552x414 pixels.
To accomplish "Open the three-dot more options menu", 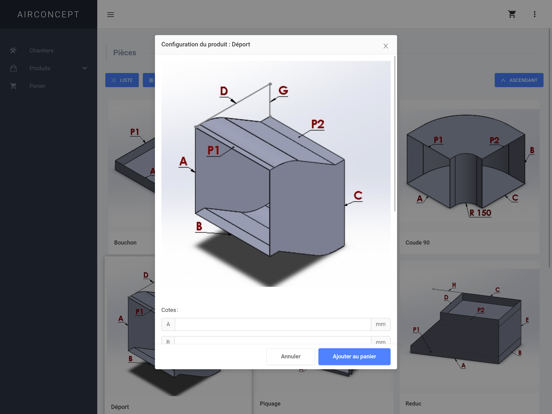I will coord(534,14).
